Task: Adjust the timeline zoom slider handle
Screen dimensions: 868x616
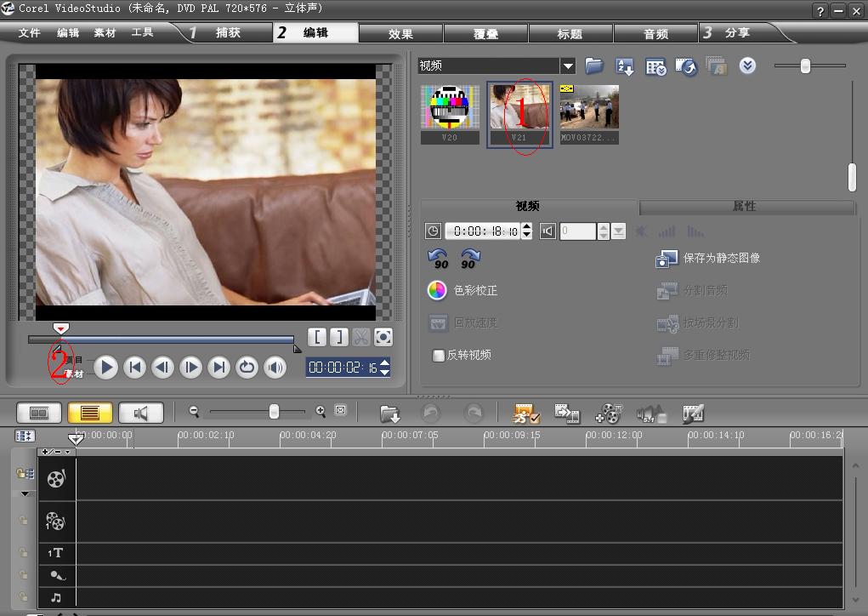Action: 274,411
